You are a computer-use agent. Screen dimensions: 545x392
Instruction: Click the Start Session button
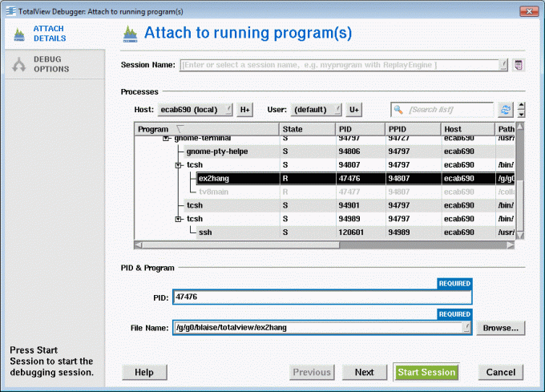(426, 373)
